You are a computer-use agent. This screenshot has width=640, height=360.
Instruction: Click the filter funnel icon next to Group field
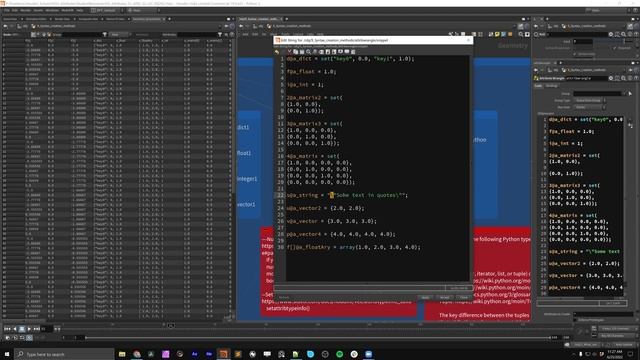105,35
